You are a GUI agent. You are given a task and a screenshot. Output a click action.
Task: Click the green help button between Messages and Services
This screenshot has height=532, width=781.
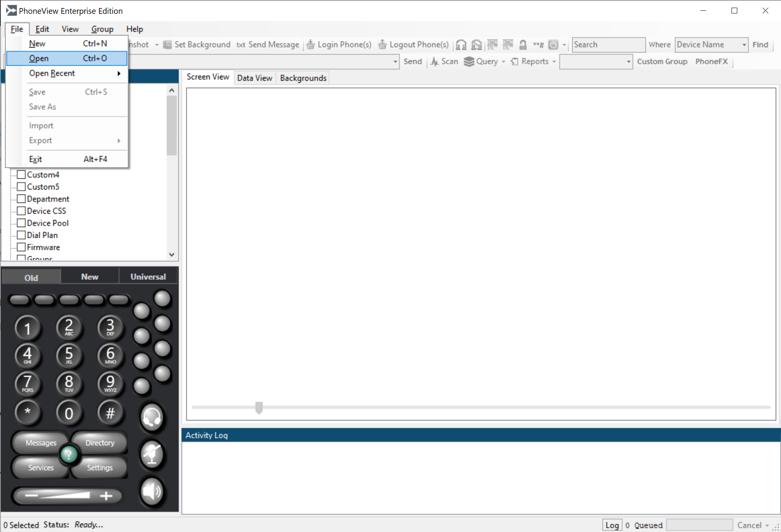coord(69,455)
